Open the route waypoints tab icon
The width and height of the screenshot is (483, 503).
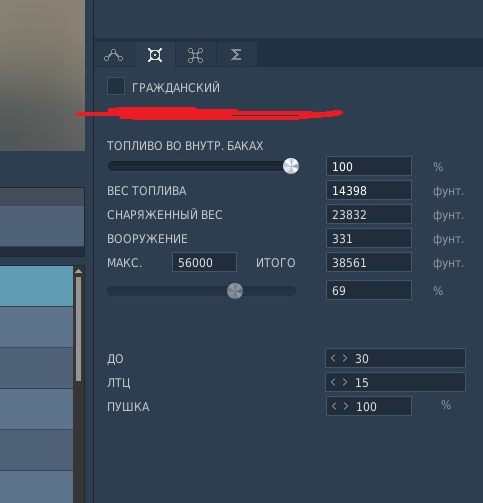coord(114,55)
